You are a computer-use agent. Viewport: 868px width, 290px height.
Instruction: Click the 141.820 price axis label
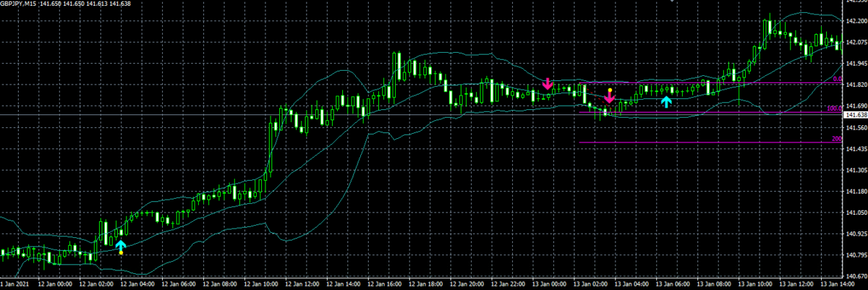pos(856,85)
